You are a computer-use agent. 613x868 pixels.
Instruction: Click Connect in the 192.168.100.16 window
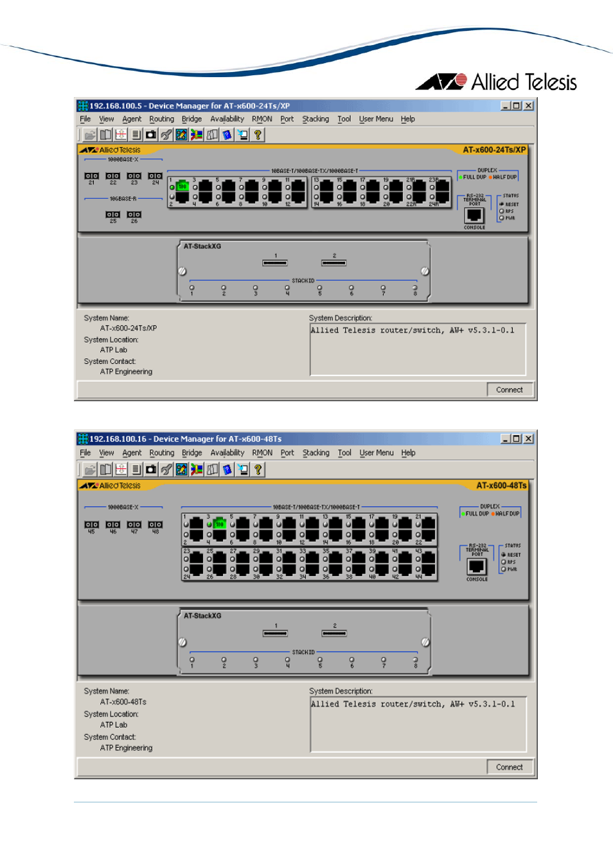pyautogui.click(x=509, y=767)
